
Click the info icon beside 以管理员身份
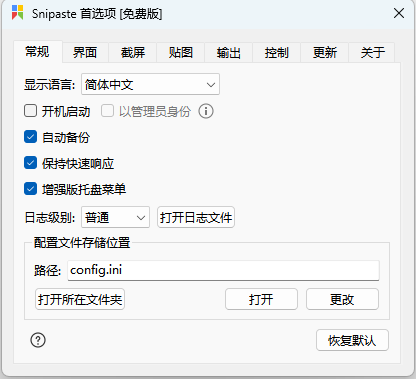point(206,111)
